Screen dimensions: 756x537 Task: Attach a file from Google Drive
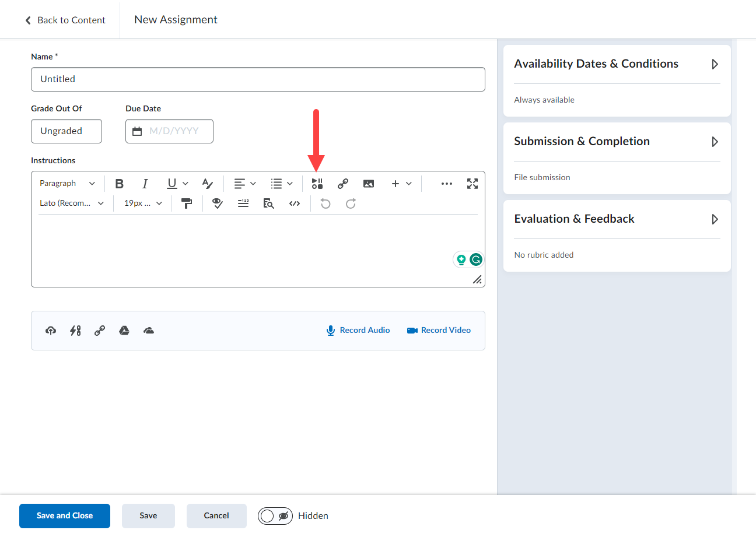(x=124, y=331)
